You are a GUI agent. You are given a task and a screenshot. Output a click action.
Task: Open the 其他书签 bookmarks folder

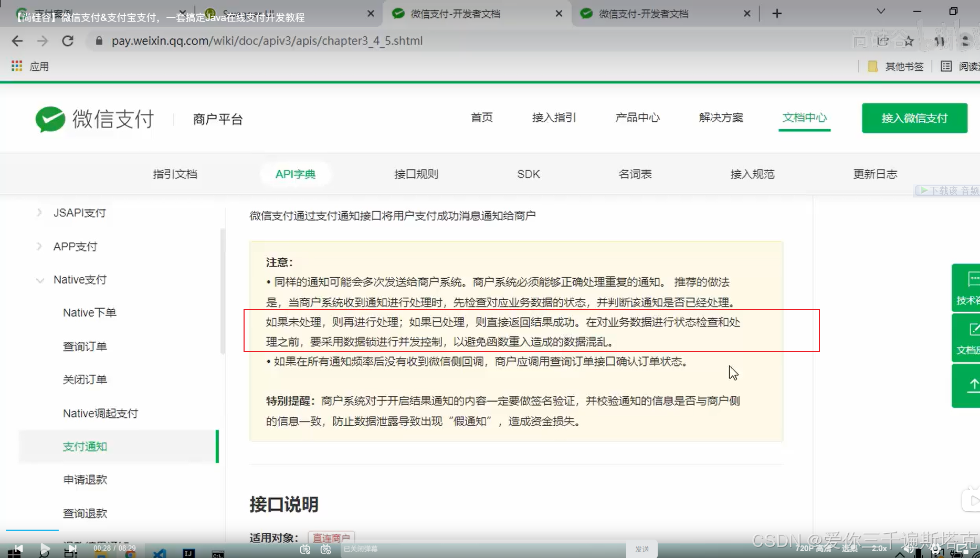click(x=896, y=66)
